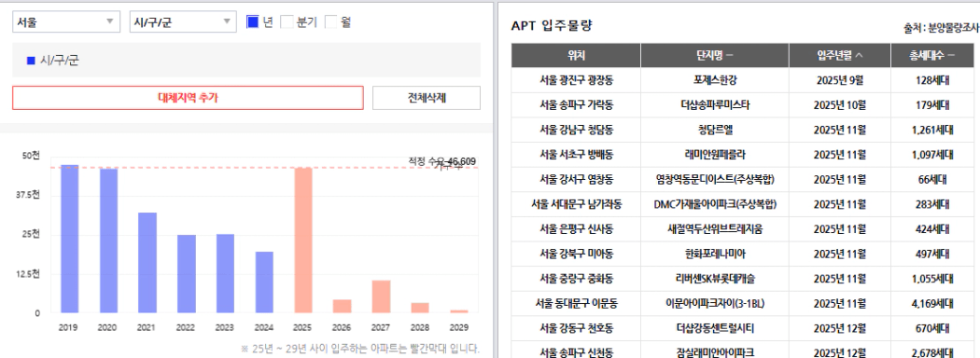Click the 서울 서초구 방배동 location
This screenshot has width=980, height=358.
[x=576, y=155]
